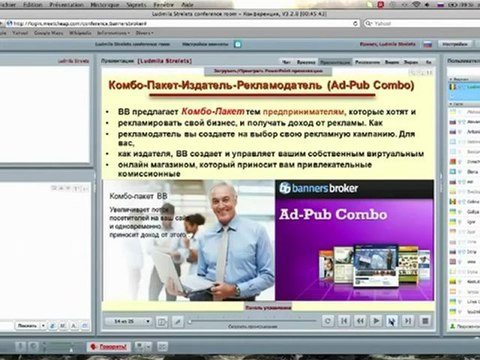The height and width of the screenshot is (360, 480).
Task: Click the rewind playback button
Action: coord(360,321)
